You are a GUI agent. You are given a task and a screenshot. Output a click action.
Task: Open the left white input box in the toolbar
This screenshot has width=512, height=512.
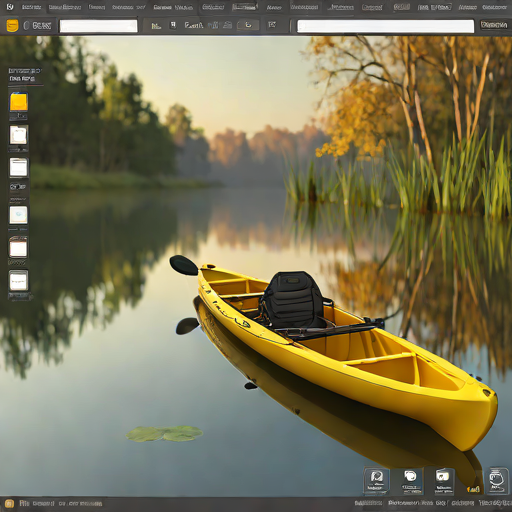click(x=98, y=26)
